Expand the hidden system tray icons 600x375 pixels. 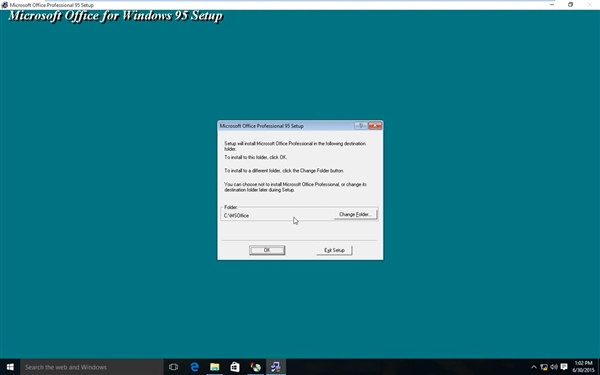pyautogui.click(x=534, y=367)
